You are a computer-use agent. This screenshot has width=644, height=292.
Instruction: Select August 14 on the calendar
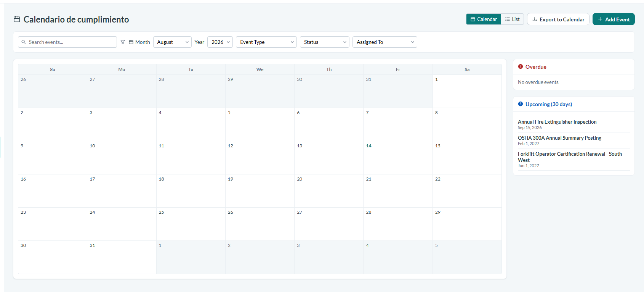coord(398,158)
